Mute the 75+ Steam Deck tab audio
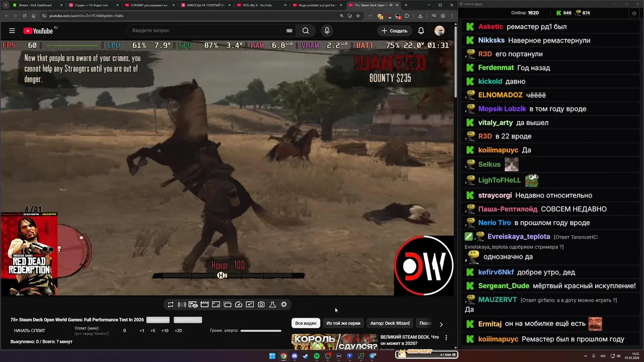Screen dimensions: 644x362 pyautogui.click(x=391, y=5)
